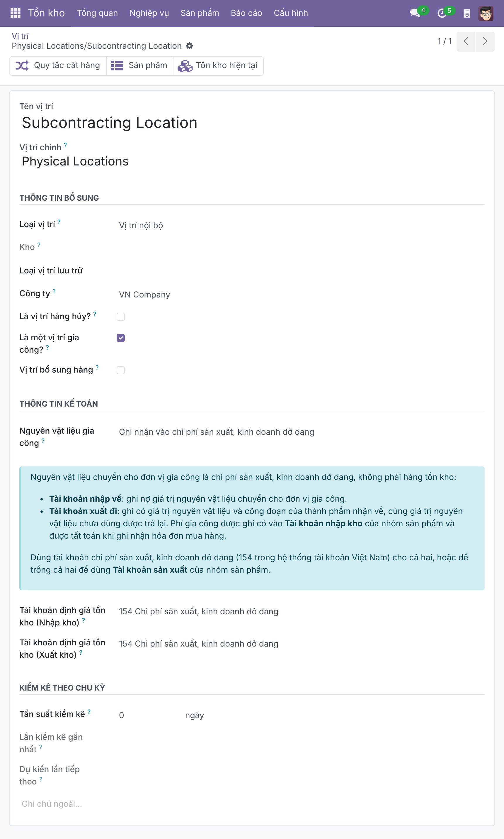The image size is (504, 839).
Task: Open the apps grid menu icon
Action: 15,13
